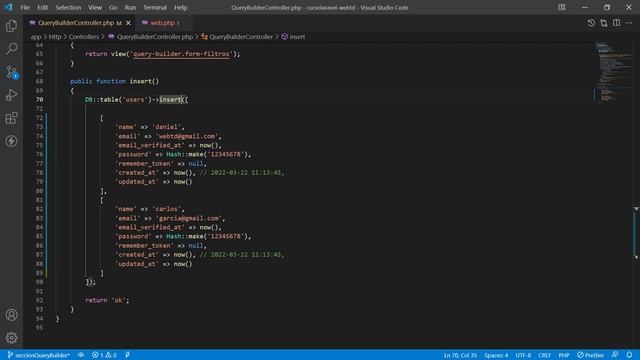The height and width of the screenshot is (360, 640).
Task: Open the Source Control view
Action: tap(11, 72)
